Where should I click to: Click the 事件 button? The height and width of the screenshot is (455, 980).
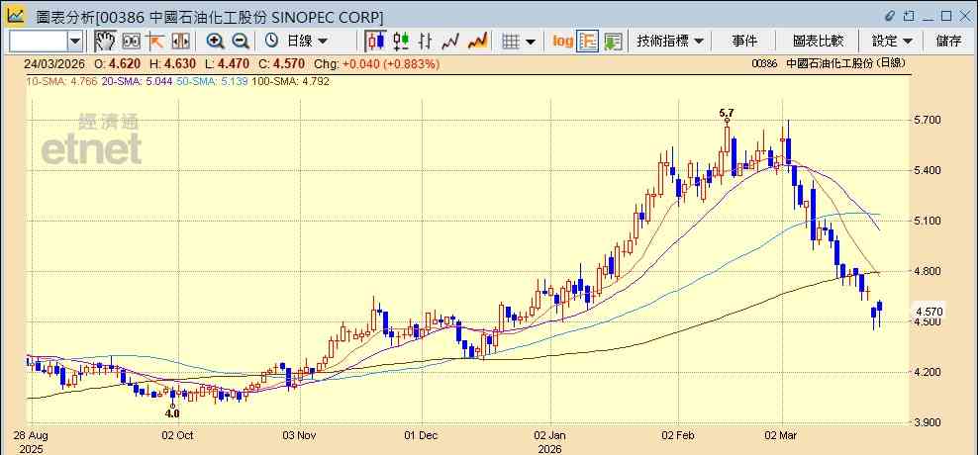pyautogui.click(x=744, y=42)
